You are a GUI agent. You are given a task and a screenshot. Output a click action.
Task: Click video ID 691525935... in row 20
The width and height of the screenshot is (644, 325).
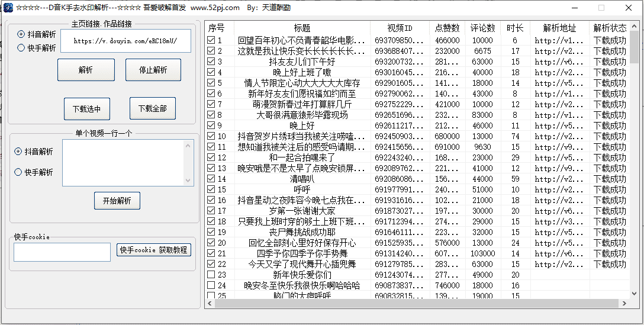pyautogui.click(x=399, y=243)
